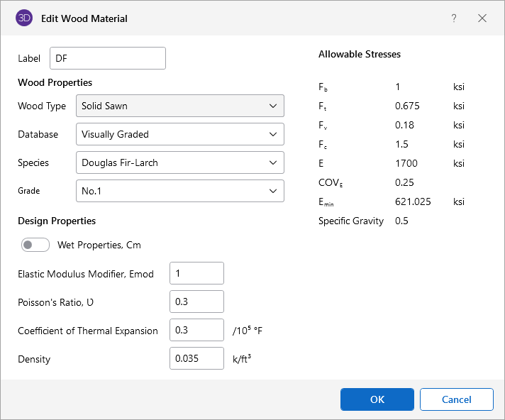Click the Emin value 621.025
Image resolution: width=505 pixels, height=420 pixels.
point(413,201)
